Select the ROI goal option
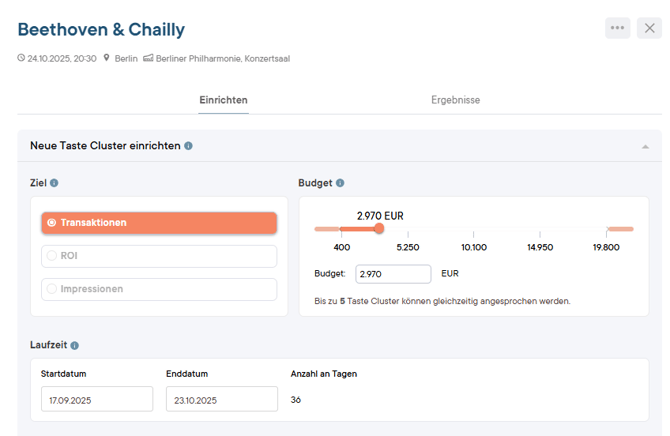This screenshot has width=670, height=436. pyautogui.click(x=159, y=256)
